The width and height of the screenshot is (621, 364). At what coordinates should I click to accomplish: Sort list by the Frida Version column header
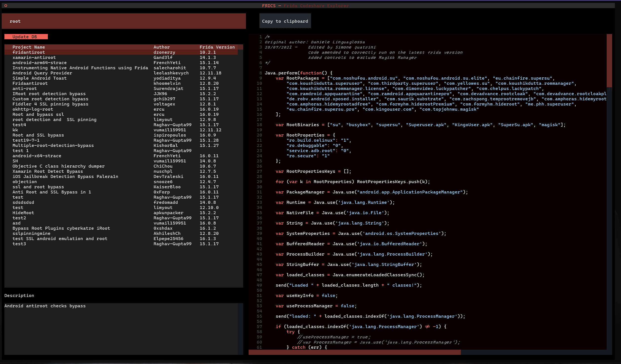[x=217, y=47]
